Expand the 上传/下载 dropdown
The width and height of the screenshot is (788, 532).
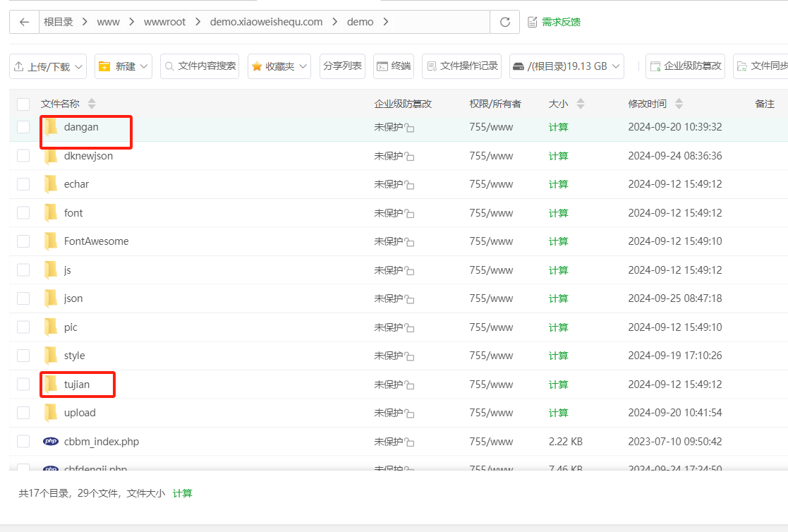(x=48, y=66)
